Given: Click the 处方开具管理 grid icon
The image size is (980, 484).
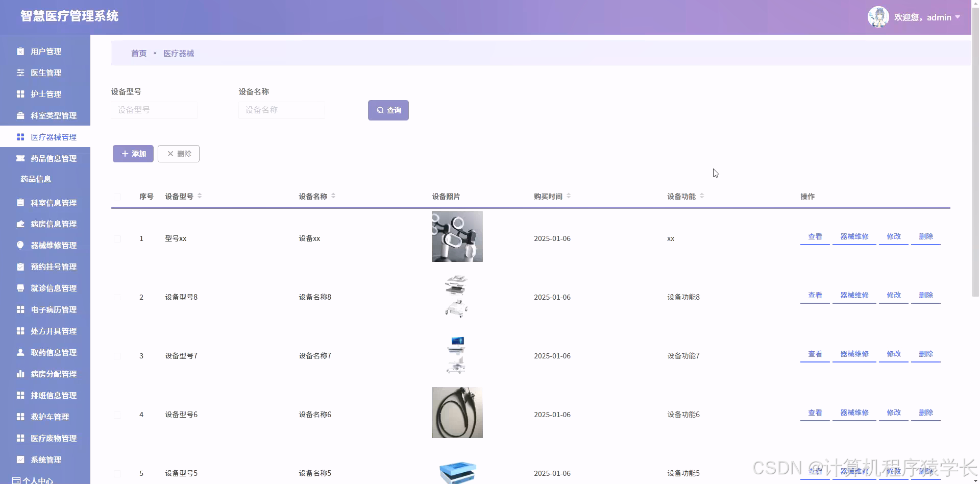Looking at the screenshot, I should [x=20, y=331].
